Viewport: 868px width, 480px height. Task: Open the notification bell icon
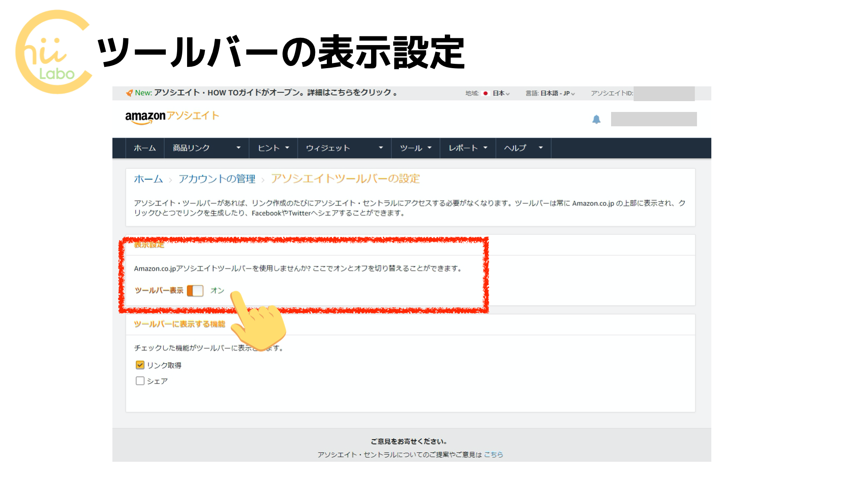click(x=596, y=120)
